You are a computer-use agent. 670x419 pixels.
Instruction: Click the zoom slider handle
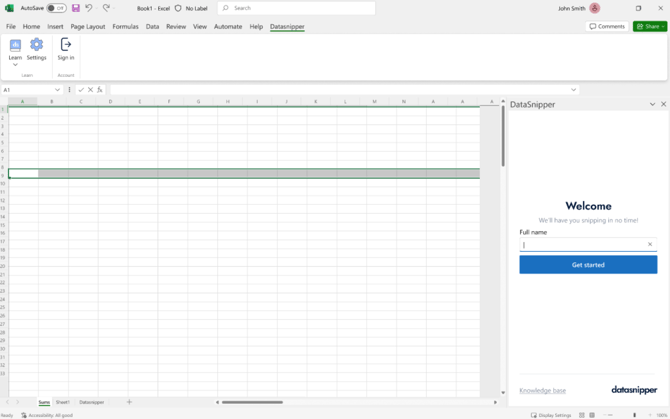(635, 415)
